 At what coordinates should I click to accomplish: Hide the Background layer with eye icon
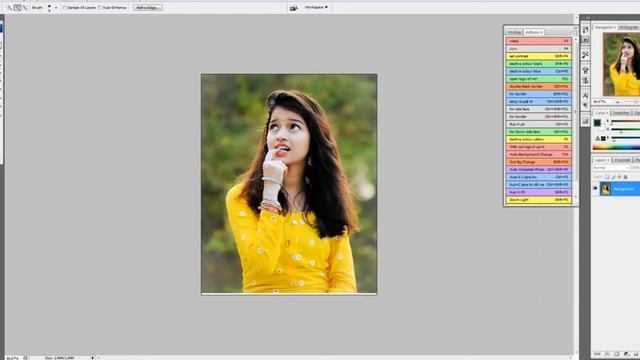pyautogui.click(x=596, y=189)
